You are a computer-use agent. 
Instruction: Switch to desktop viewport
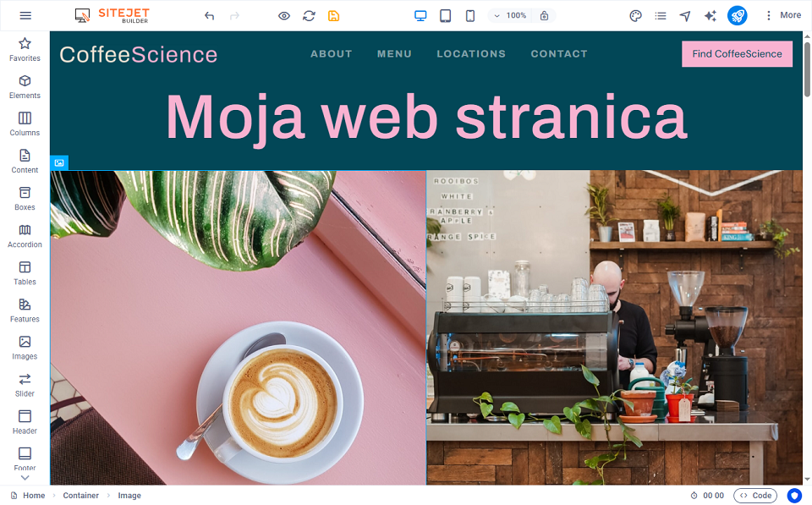[x=420, y=15]
